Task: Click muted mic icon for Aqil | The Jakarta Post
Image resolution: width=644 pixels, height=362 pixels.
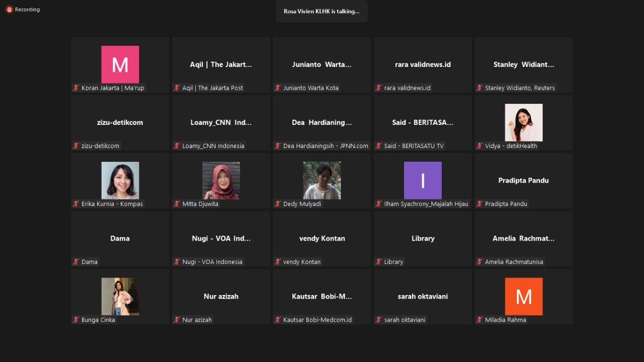Action: [x=177, y=88]
